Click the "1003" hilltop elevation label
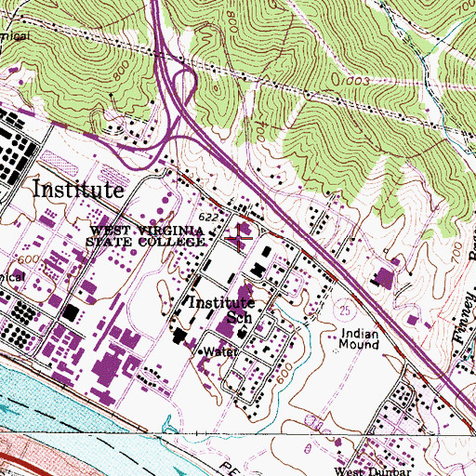Image resolution: width=476 pixels, height=476 pixels. pyautogui.click(x=354, y=81)
